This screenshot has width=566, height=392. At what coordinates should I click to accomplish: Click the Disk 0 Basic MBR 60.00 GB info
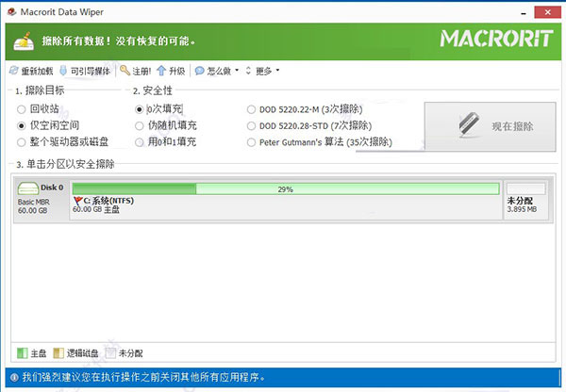pos(41,200)
